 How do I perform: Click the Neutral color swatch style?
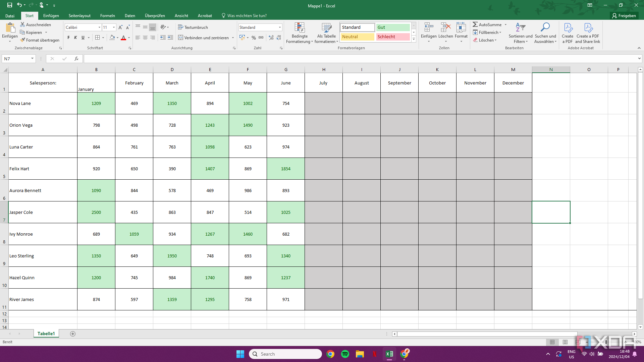tap(358, 36)
